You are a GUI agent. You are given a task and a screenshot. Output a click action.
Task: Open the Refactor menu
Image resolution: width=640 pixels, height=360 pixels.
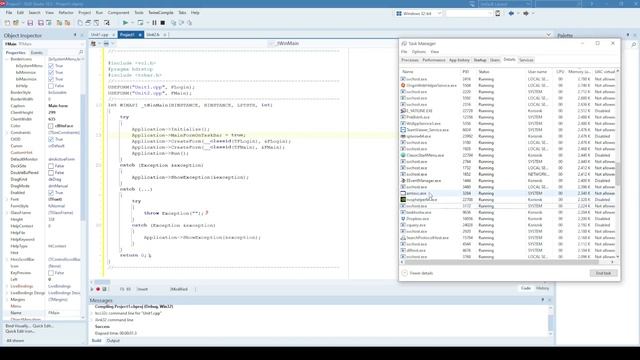tap(66, 13)
